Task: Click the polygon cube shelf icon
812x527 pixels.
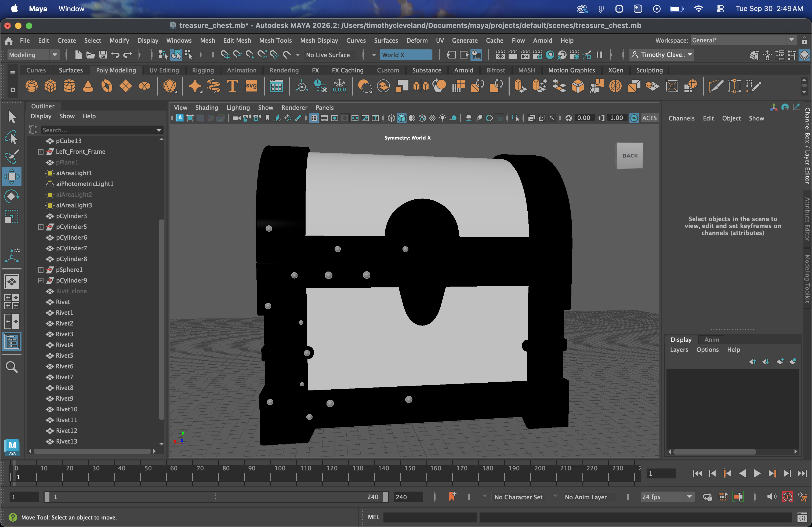Action: click(50, 86)
